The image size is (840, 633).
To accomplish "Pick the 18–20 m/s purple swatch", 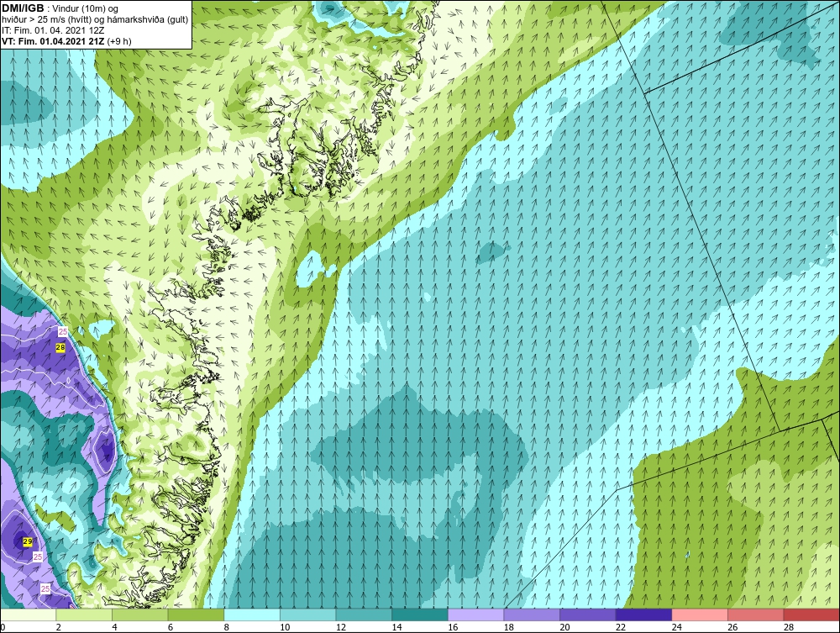I will (532, 615).
